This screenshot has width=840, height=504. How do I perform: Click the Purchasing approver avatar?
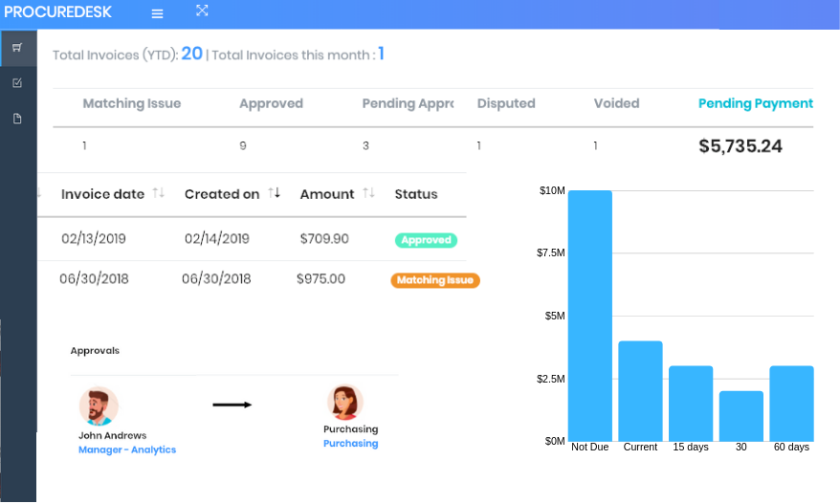(x=345, y=403)
